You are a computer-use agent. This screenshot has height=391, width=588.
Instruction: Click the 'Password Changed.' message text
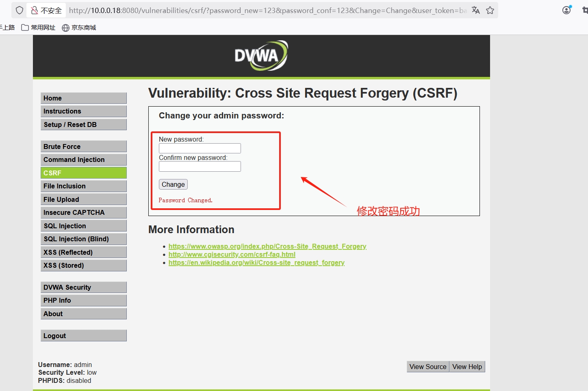coord(186,200)
